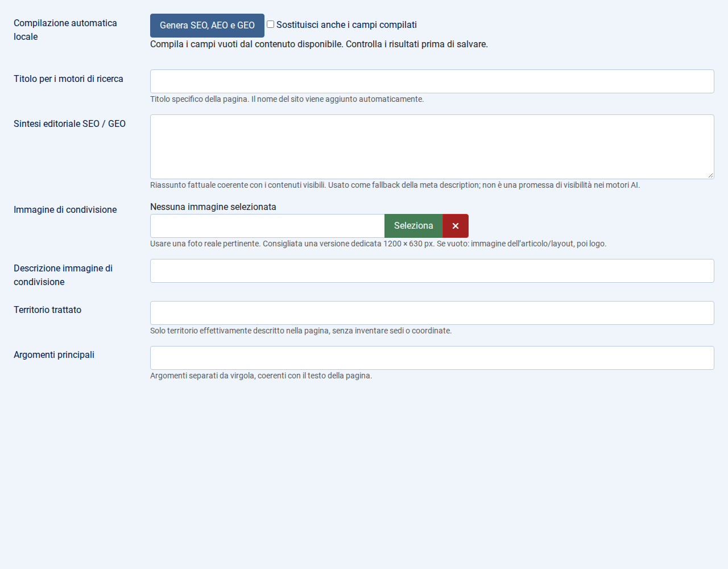Focus the Descrizione immagine di condivisione field

tap(432, 271)
